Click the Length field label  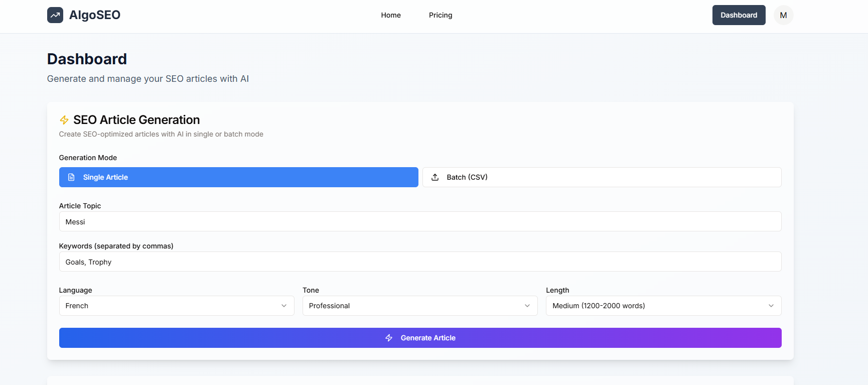coord(557,290)
